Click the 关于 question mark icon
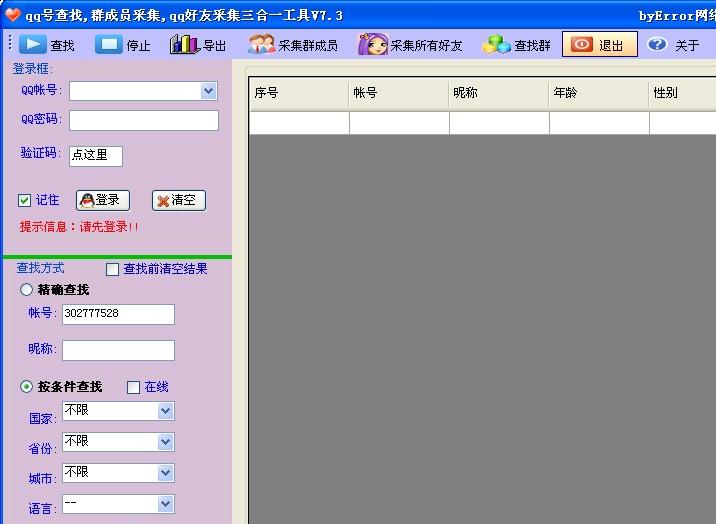This screenshot has width=716, height=524. 657,44
